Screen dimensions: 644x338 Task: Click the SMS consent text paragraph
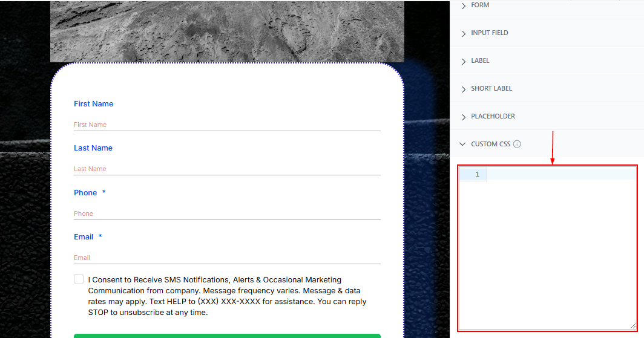coord(227,296)
